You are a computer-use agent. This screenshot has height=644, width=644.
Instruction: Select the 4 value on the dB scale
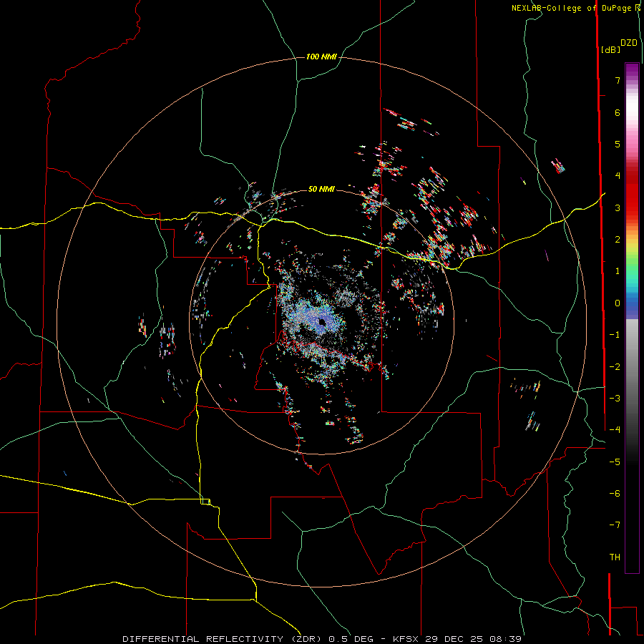618,176
